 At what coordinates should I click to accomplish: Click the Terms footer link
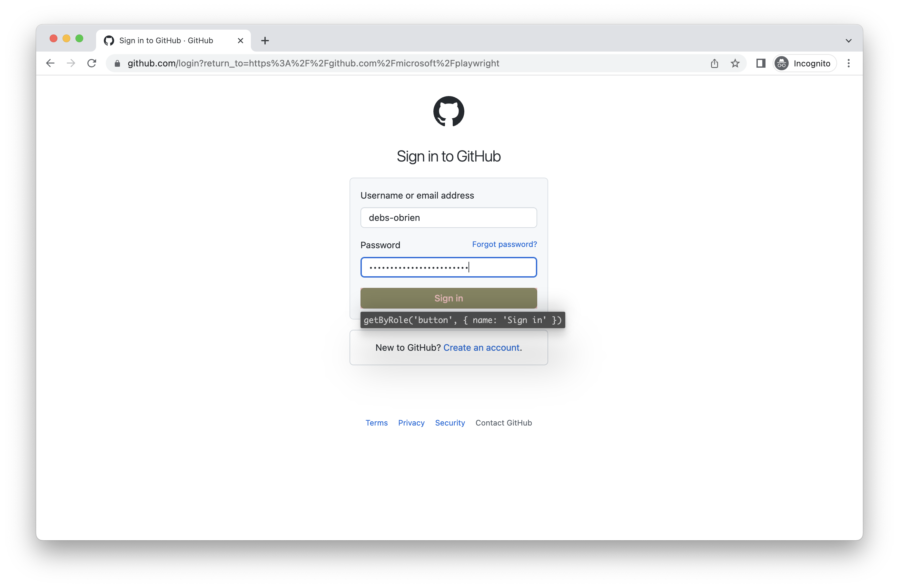376,423
